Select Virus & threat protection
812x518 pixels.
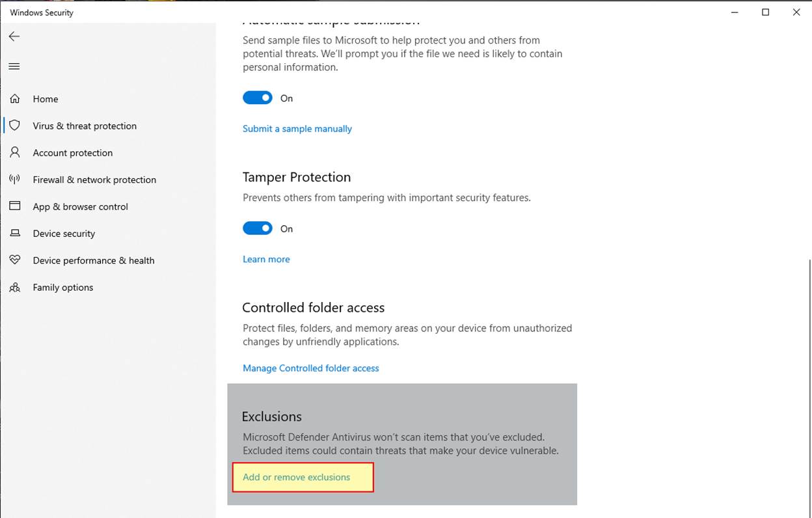(x=85, y=126)
